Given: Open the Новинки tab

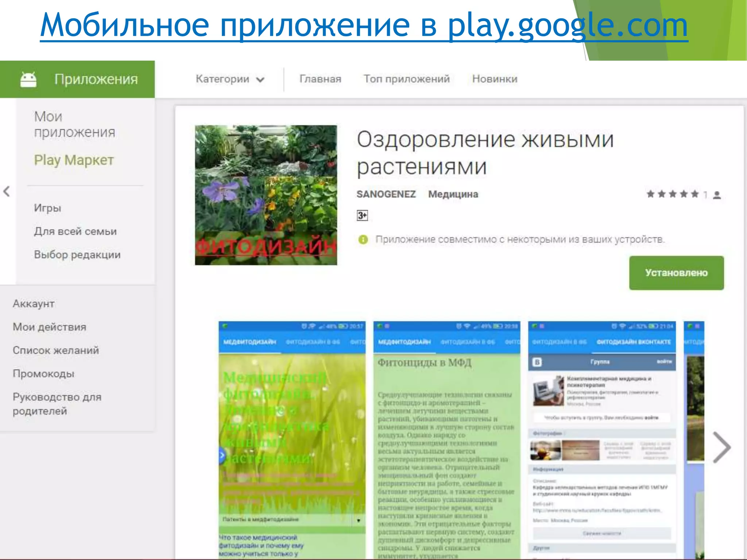Looking at the screenshot, I should point(495,79).
